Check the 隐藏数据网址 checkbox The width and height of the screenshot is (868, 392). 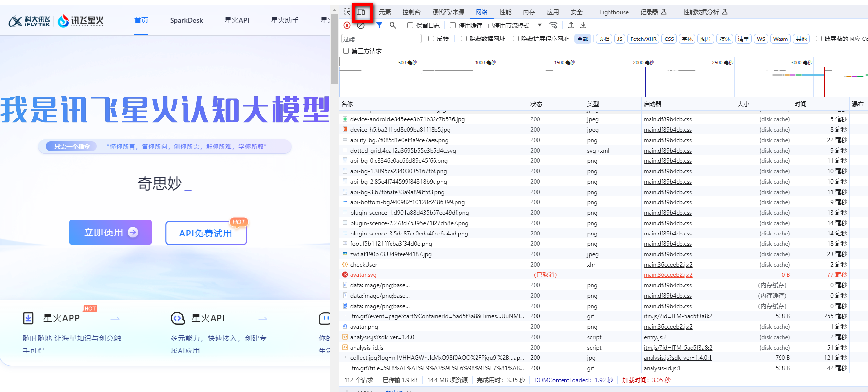[x=464, y=39]
